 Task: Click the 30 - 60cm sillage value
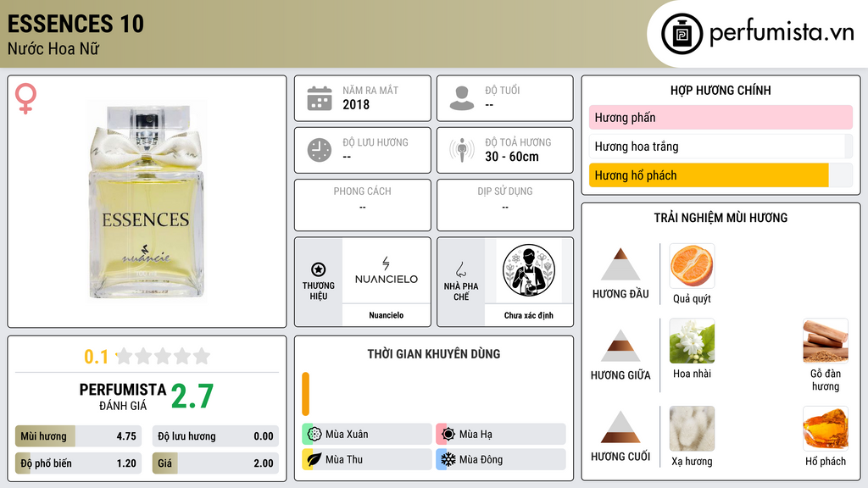coord(512,157)
